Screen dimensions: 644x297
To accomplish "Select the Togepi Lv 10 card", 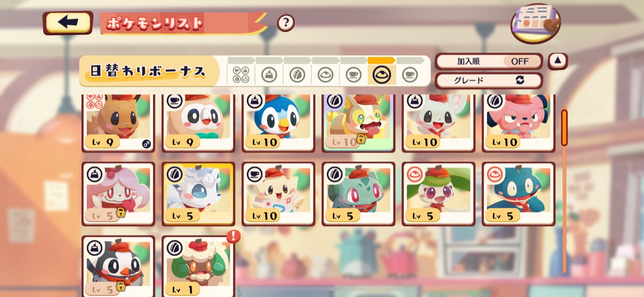I will (278, 193).
